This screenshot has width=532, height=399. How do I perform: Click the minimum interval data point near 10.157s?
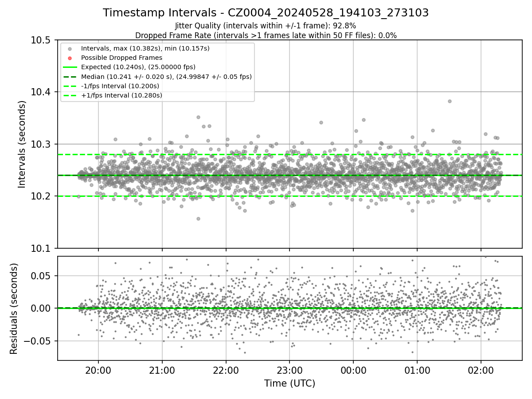tap(198, 219)
